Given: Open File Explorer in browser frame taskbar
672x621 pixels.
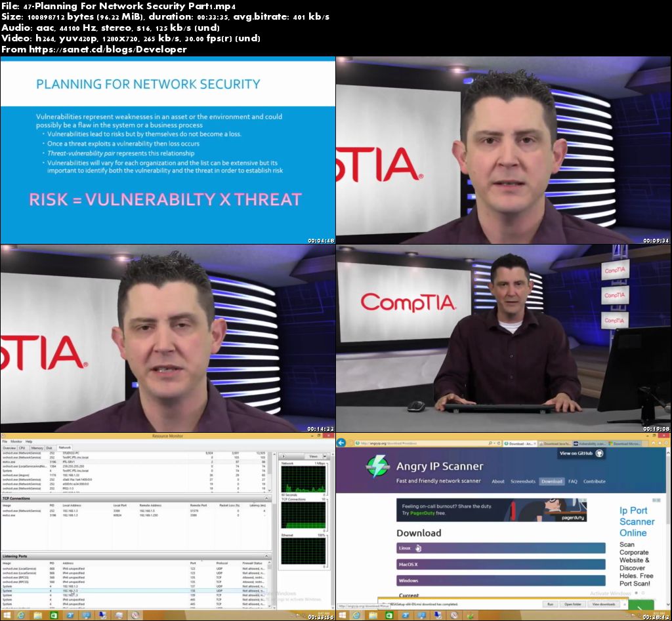Looking at the screenshot, I should [373, 616].
